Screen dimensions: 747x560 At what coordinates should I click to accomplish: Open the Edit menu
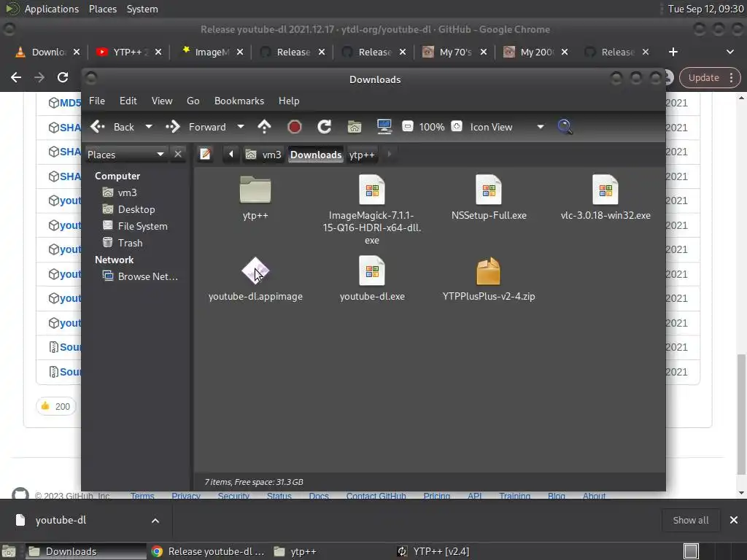pos(128,101)
